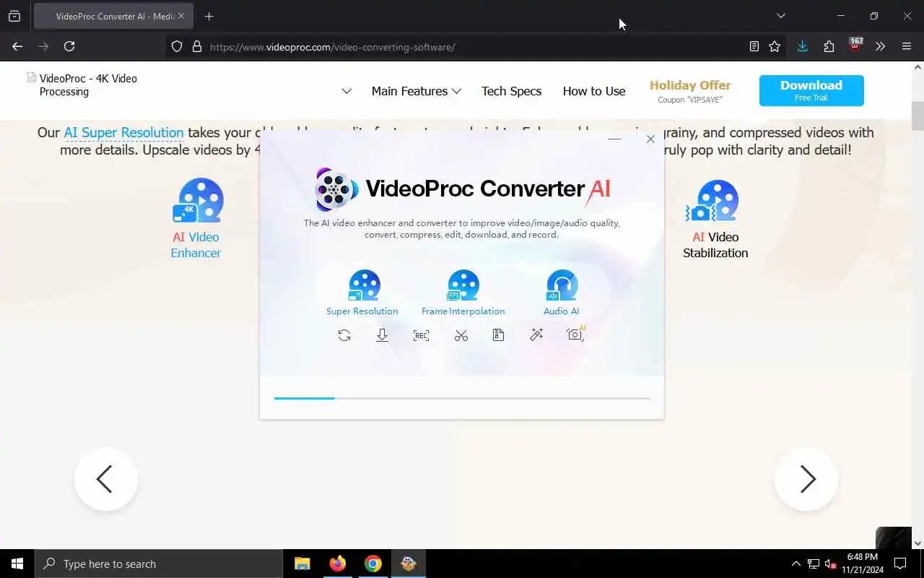924x578 pixels.
Task: Bookmark this page with the star icon
Action: [x=775, y=46]
